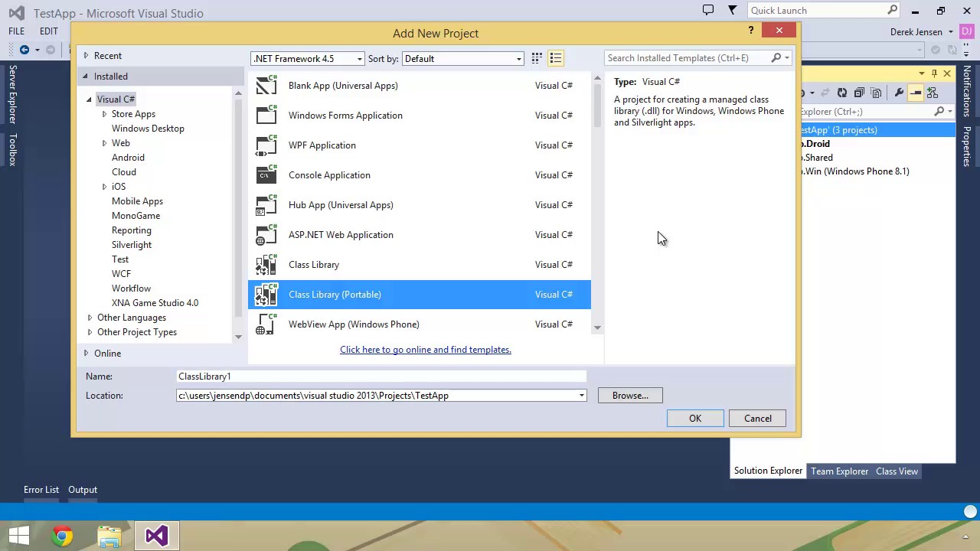Click the notifications filter flag icon
980x551 pixels.
coord(732,10)
